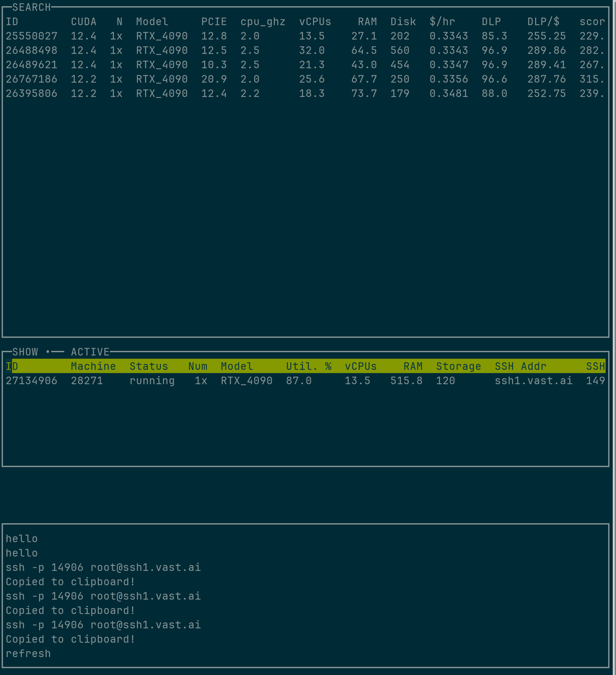Click price 0.3481 in search table
Image resolution: width=616 pixels, height=675 pixels.
coord(449,93)
